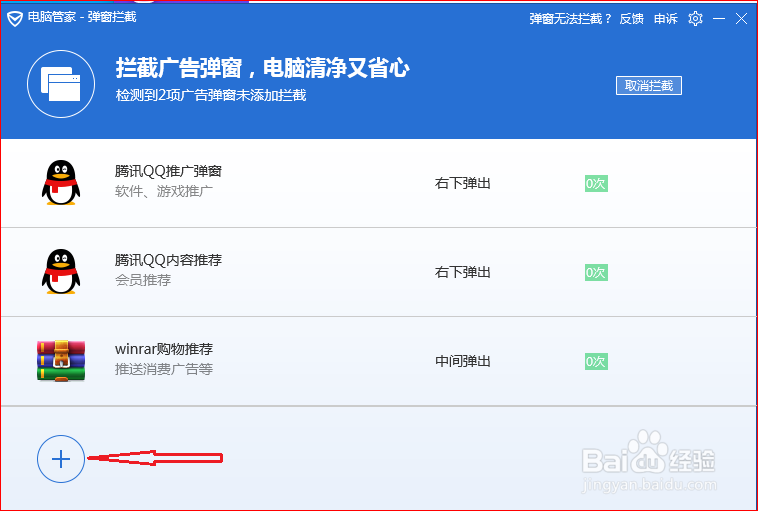Click the 推送消费广告等 description
Viewport: 758px width, 511px height.
[x=164, y=369]
